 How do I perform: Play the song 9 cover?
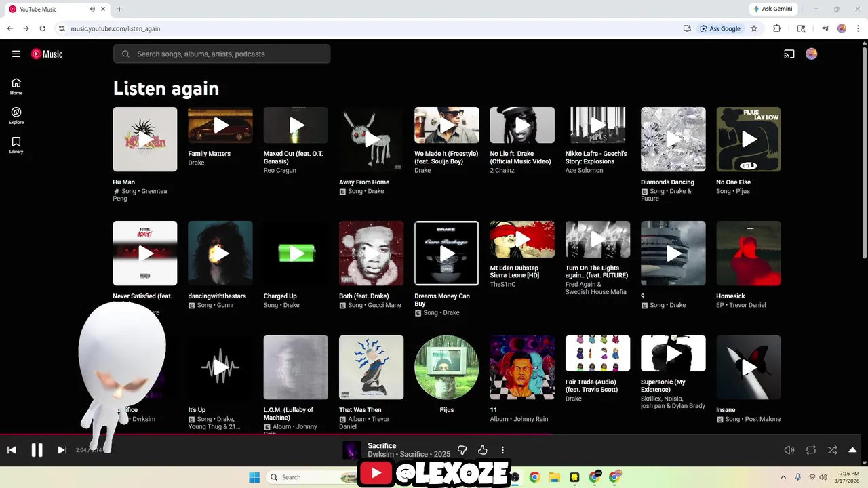pyautogui.click(x=673, y=253)
